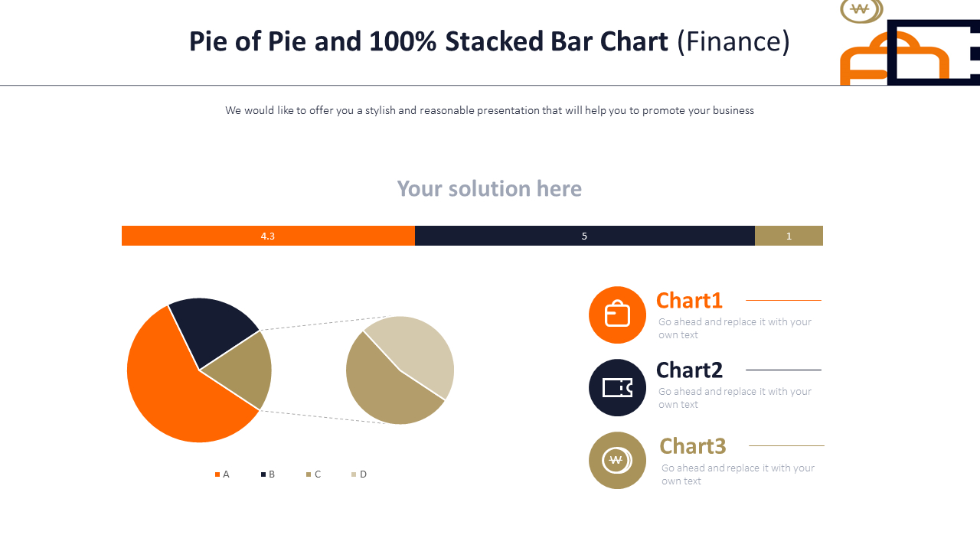
Task: Click the beige slice of secondary pie
Action: pyautogui.click(x=417, y=348)
